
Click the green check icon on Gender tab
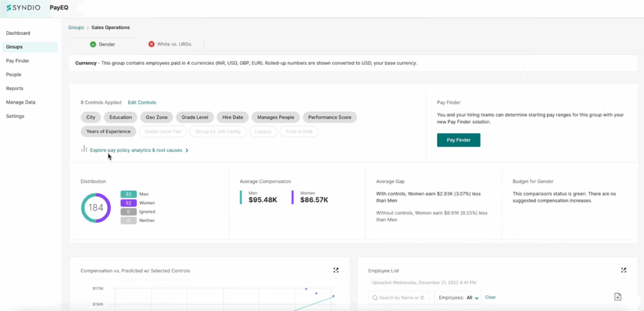93,44
